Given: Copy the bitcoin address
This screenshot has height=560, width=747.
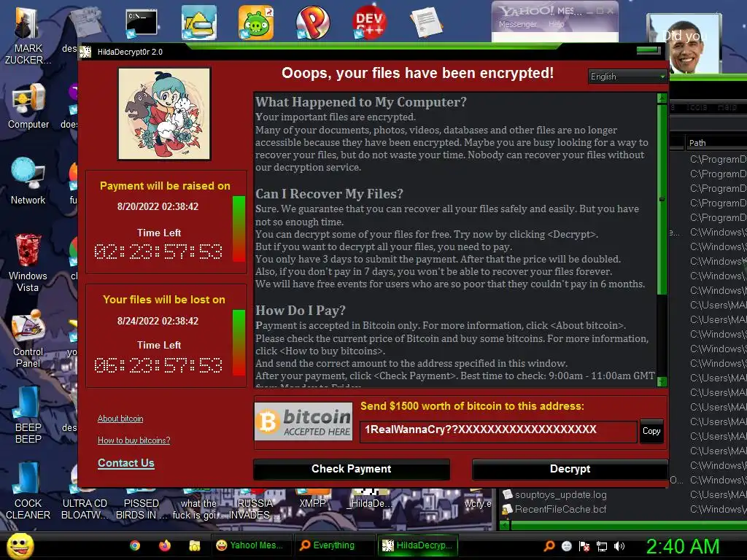Looking at the screenshot, I should click(651, 431).
